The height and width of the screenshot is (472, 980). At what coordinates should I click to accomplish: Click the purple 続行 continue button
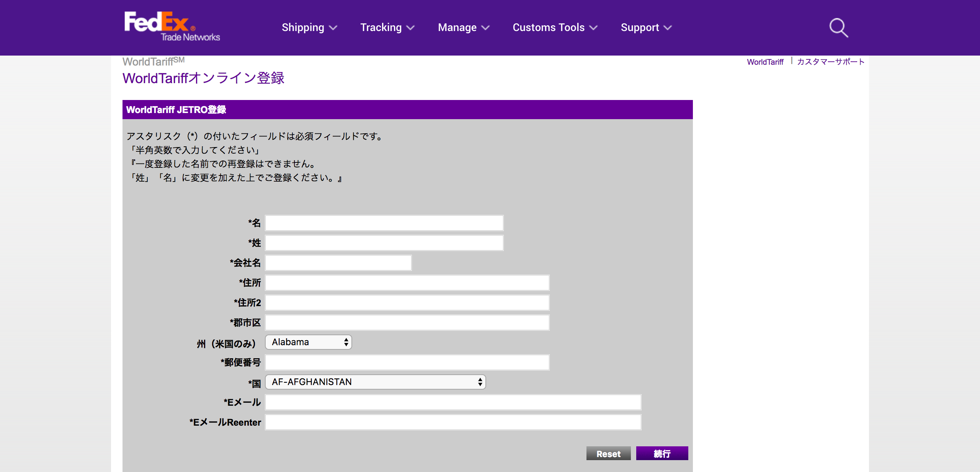coord(662,454)
